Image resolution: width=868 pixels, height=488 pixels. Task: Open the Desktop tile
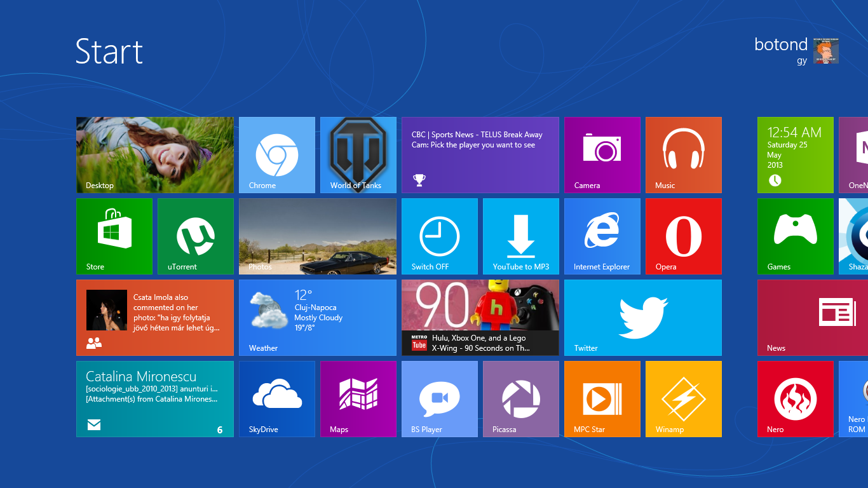(x=155, y=155)
